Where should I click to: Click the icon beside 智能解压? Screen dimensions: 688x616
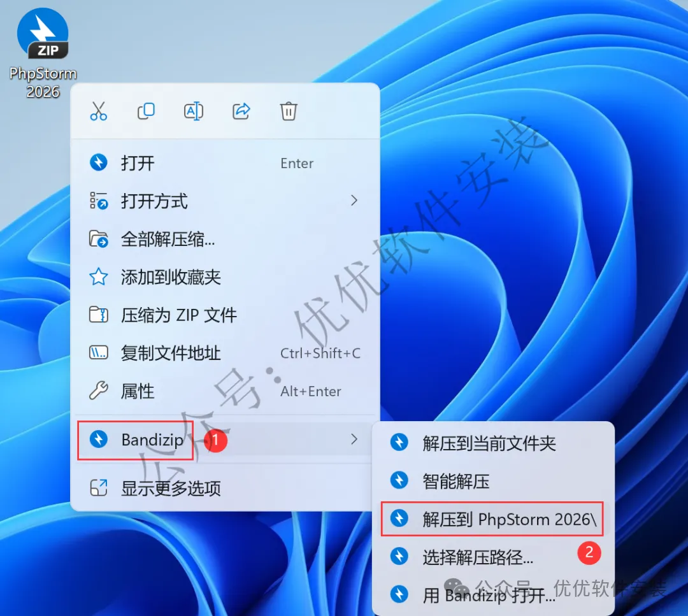[399, 480]
